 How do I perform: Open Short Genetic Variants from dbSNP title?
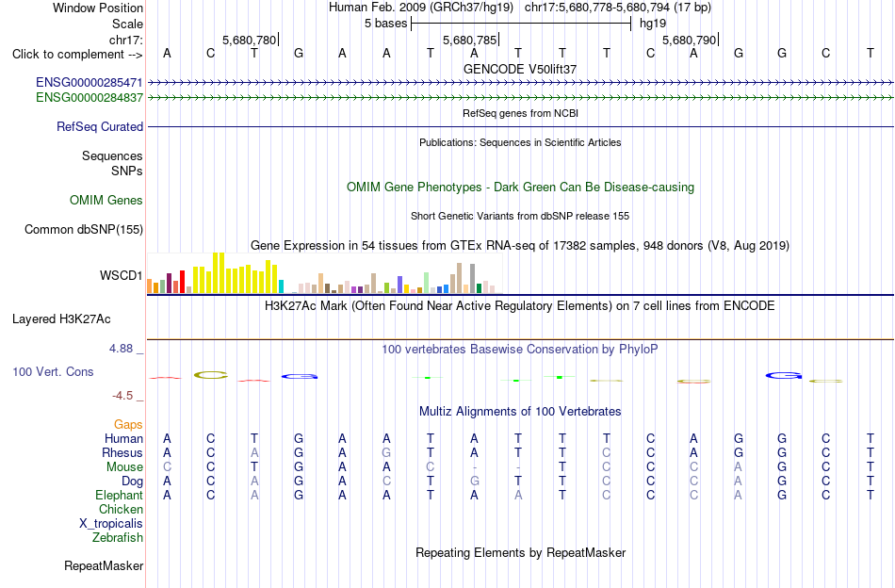click(x=520, y=217)
